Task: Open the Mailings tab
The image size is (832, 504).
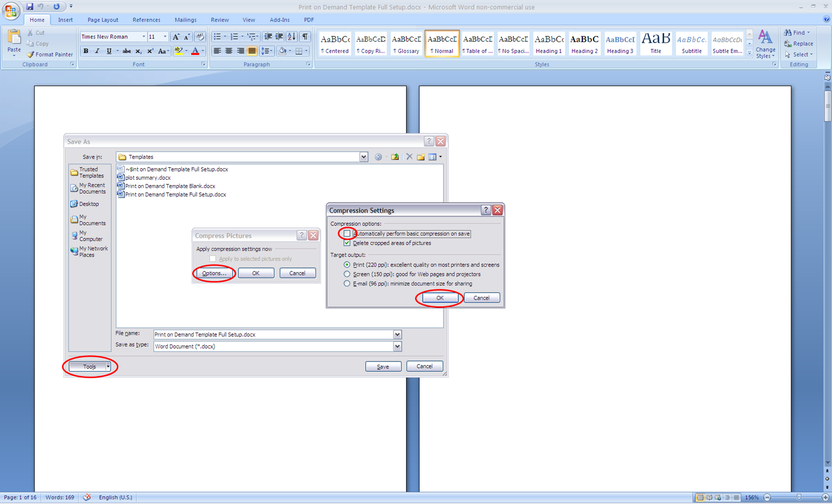Action: click(x=186, y=20)
